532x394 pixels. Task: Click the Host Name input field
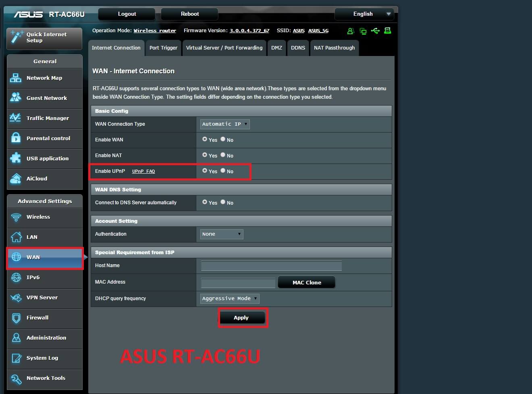coord(271,266)
